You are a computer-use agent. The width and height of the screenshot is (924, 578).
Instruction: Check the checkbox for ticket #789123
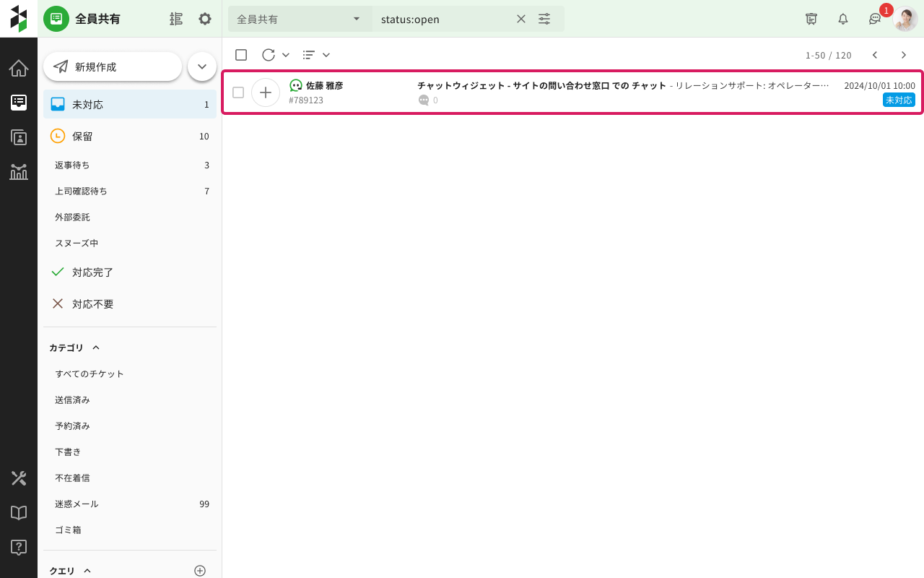pyautogui.click(x=238, y=92)
